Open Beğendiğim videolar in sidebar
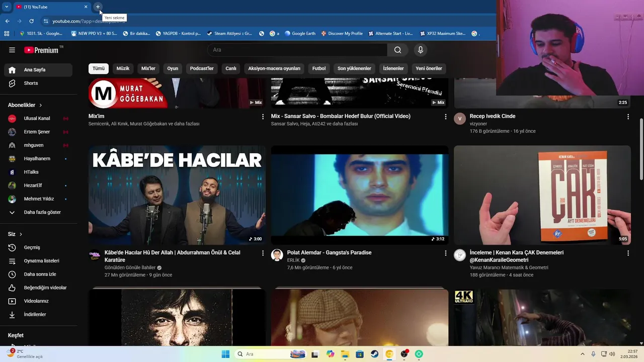 [x=38, y=288]
